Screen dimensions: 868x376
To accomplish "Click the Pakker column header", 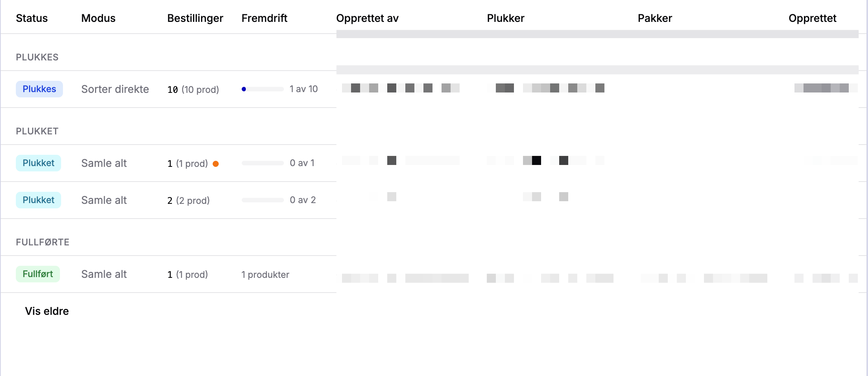I will coord(655,18).
